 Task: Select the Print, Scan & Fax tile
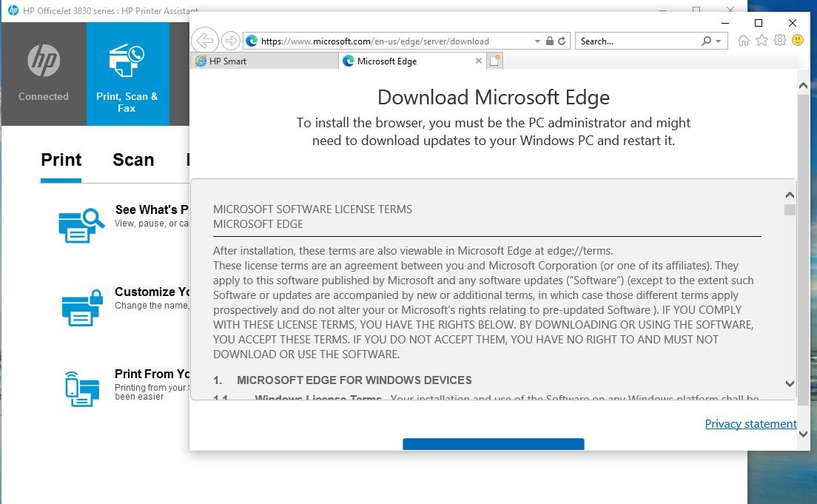tap(127, 74)
